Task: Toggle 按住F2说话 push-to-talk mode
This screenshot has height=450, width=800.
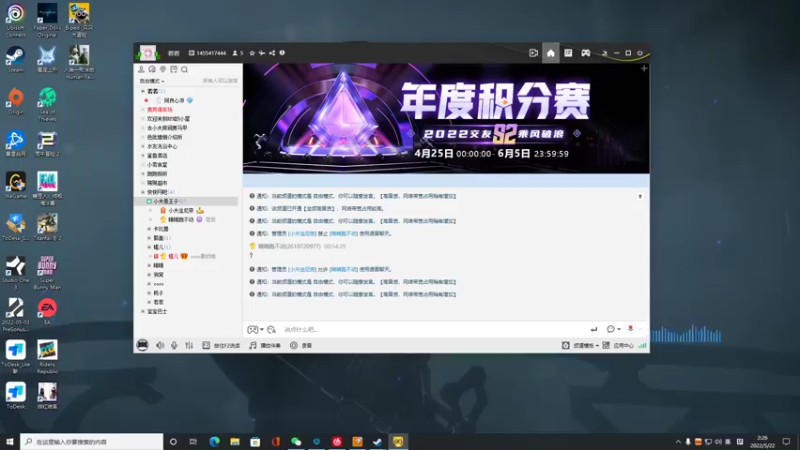Action: pos(221,345)
